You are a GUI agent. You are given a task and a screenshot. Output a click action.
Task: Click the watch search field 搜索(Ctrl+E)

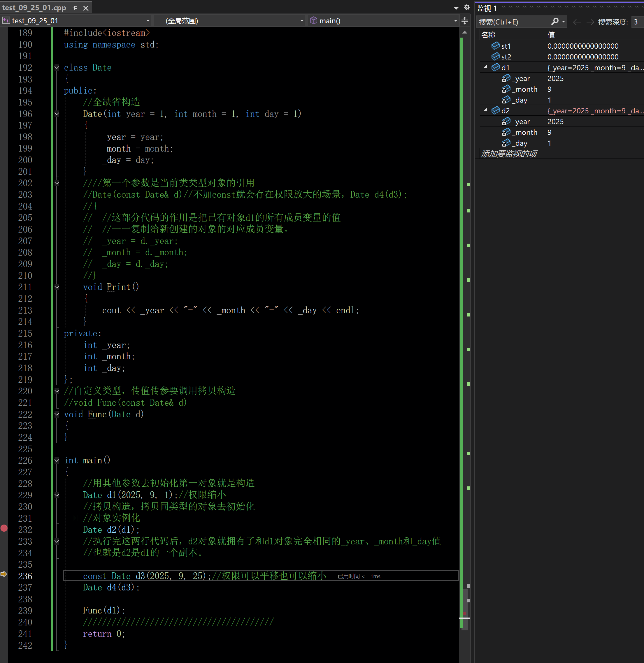click(513, 22)
